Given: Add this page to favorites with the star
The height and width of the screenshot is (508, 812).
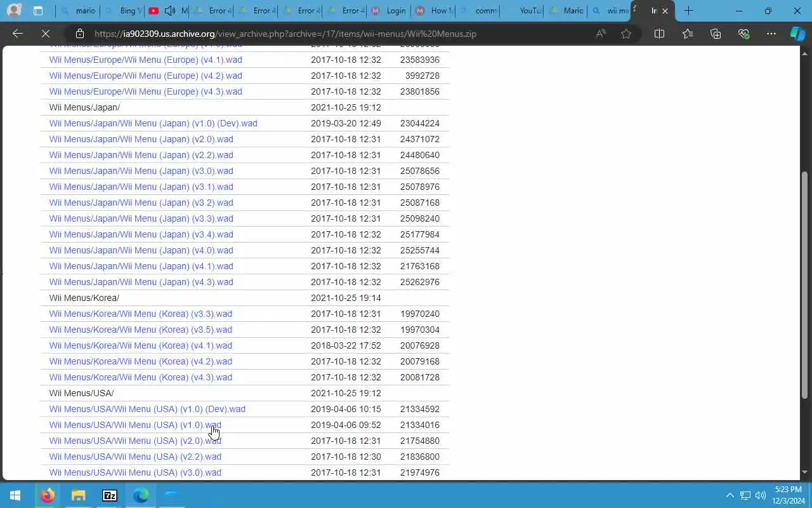Looking at the screenshot, I should point(626,34).
